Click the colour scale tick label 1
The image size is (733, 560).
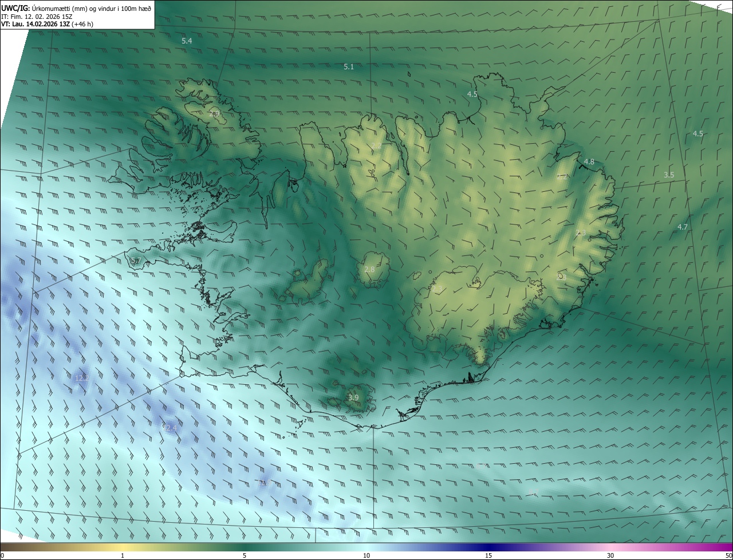point(123,555)
